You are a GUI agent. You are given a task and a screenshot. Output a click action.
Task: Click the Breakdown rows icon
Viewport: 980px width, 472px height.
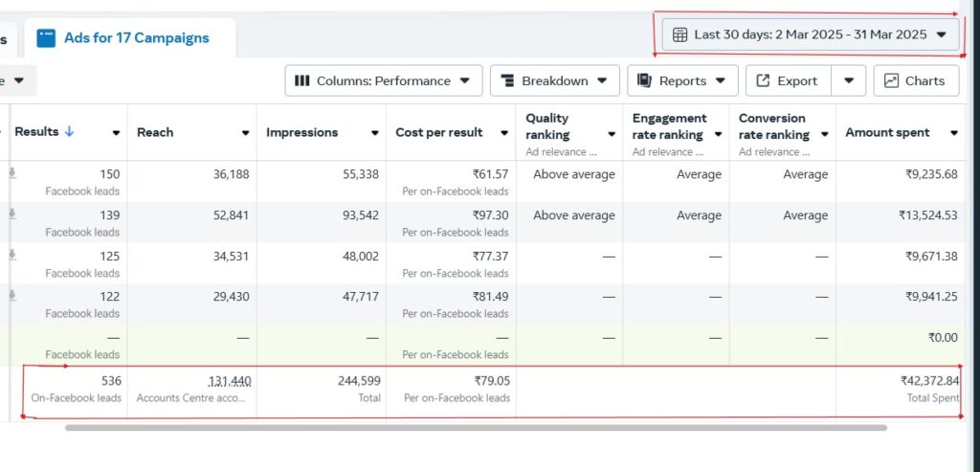(507, 80)
